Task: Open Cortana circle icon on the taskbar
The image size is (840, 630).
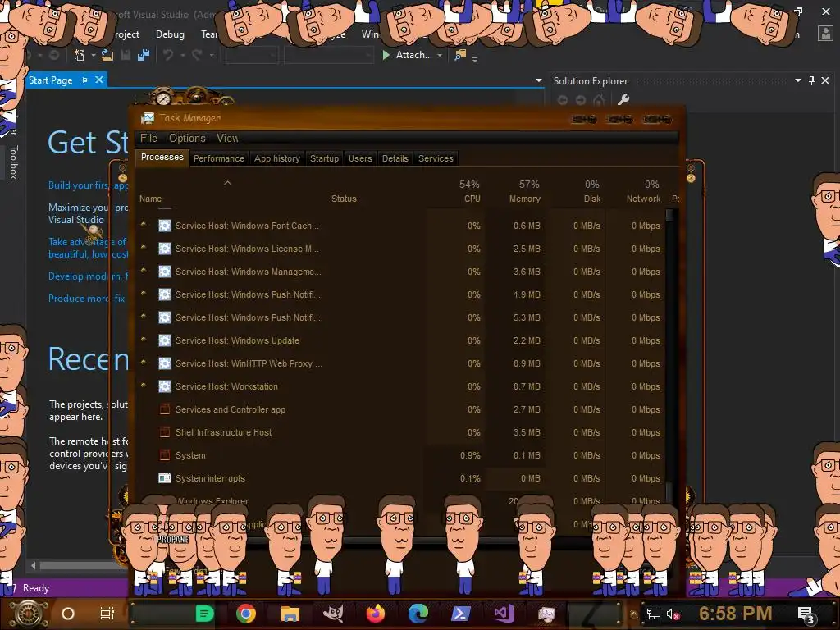Action: [68, 614]
